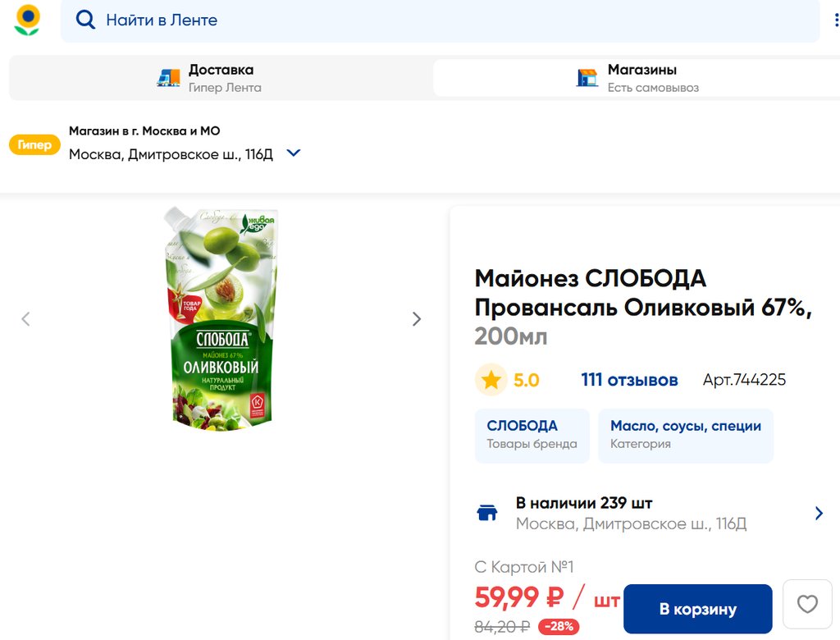Screen dimensions: 840x640
Task: Open Масло, соусы, специи category
Action: point(685,435)
